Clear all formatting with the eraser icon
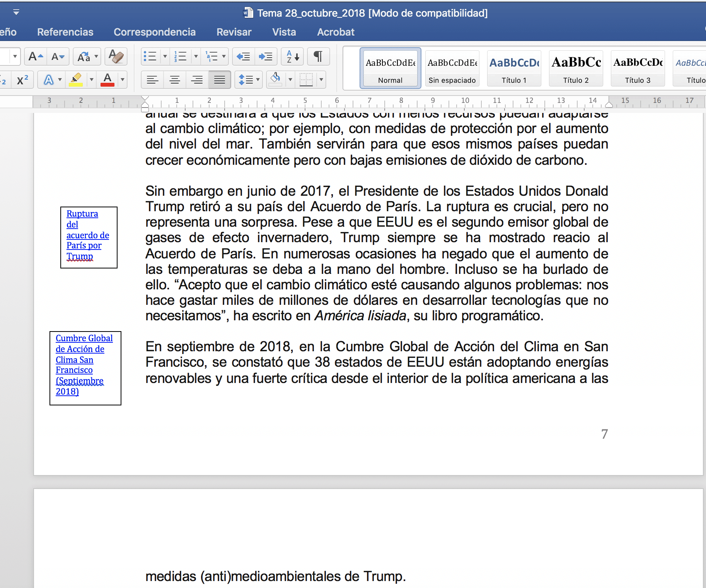 [x=116, y=57]
